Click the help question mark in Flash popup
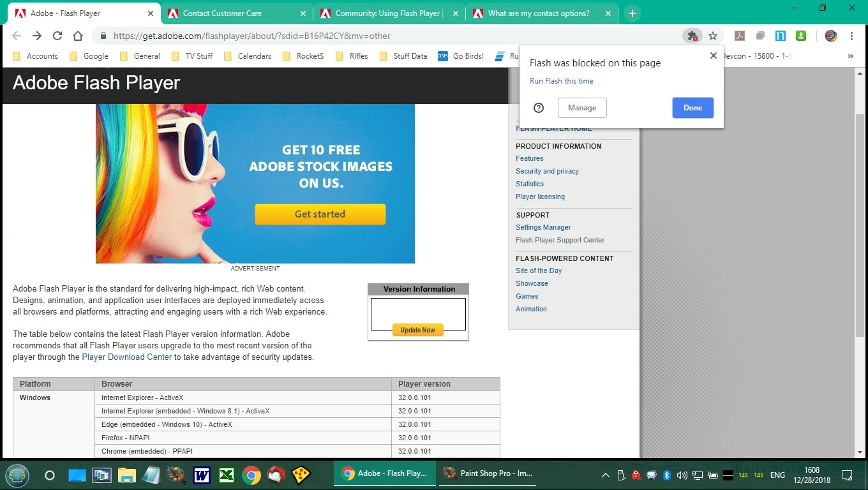The height and width of the screenshot is (490, 868). point(539,108)
